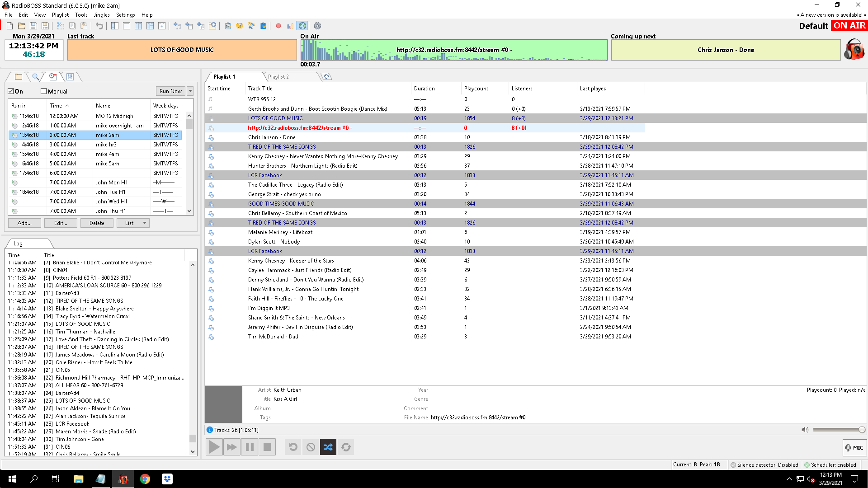Click the bar-chart statistics toolbar icon

[290, 26]
